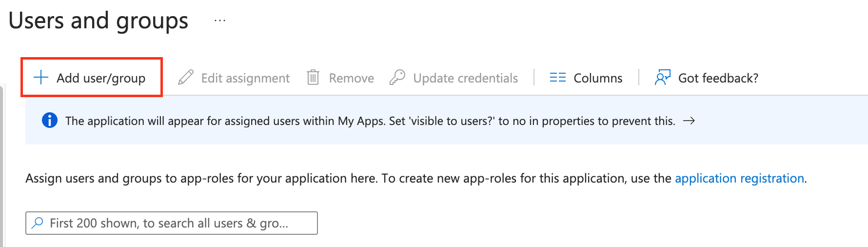This screenshot has height=247, width=868.
Task: Click the Users and groups page heading
Action: point(99,21)
